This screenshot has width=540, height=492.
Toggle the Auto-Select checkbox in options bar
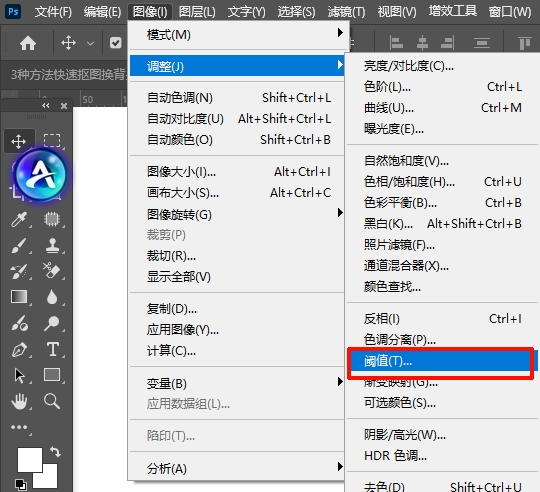pos(115,43)
